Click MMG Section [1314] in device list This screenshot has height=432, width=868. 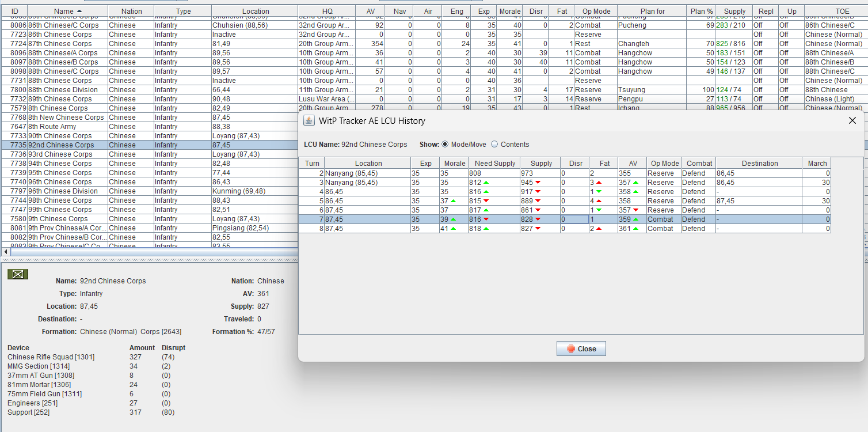(37, 366)
